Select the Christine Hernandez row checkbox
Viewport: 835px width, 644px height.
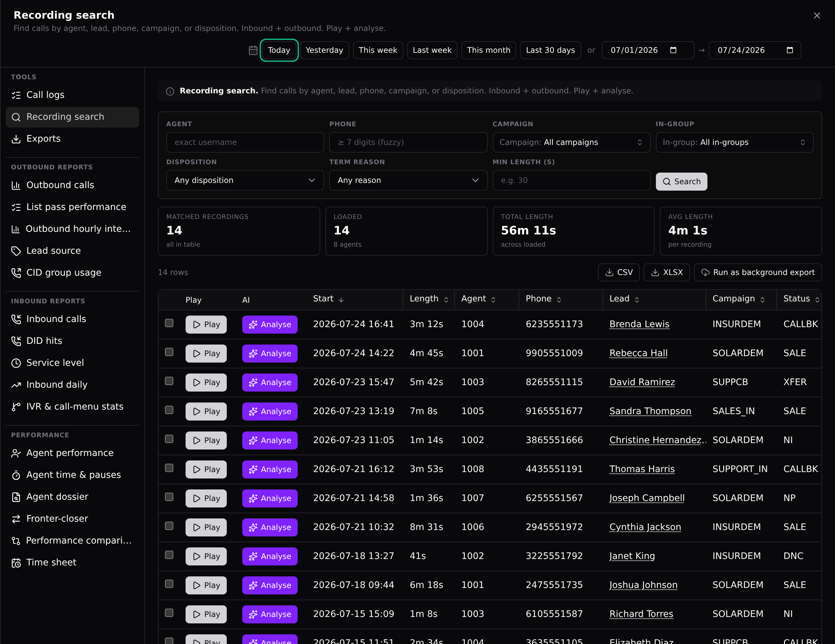(169, 439)
